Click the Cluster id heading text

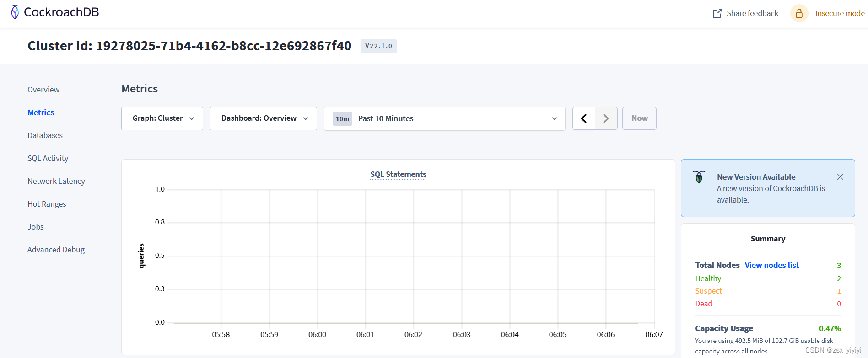coord(189,46)
